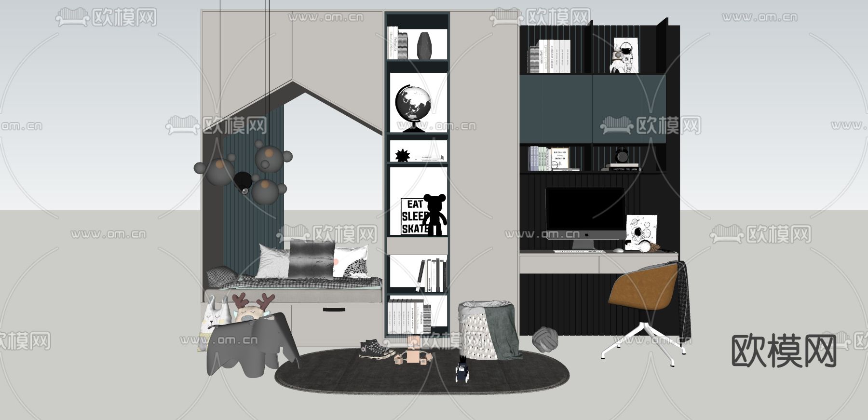Select the black bear figurine on shelf
The height and width of the screenshot is (420, 868).
point(434,215)
